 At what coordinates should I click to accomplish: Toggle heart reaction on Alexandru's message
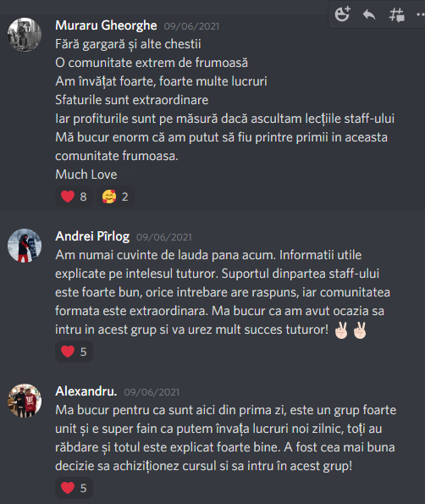tap(75, 488)
